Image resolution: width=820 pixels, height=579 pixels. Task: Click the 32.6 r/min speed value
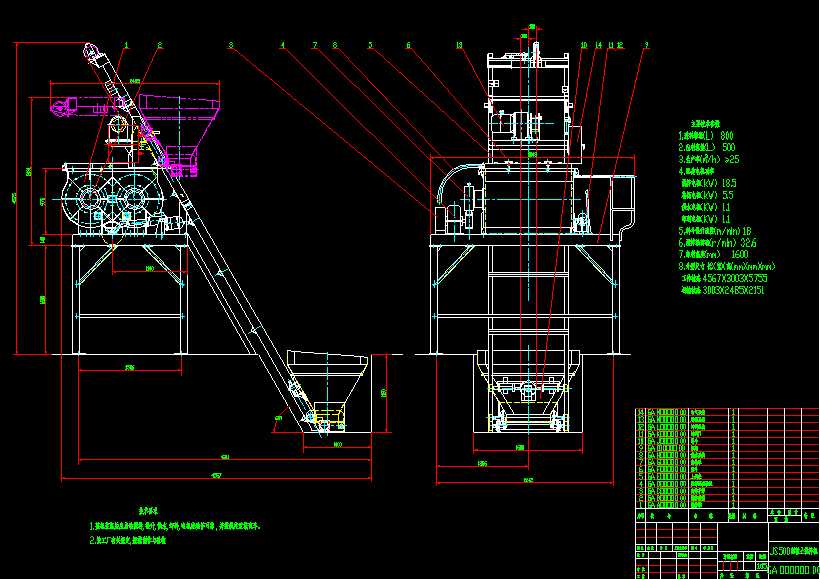pyautogui.click(x=748, y=243)
